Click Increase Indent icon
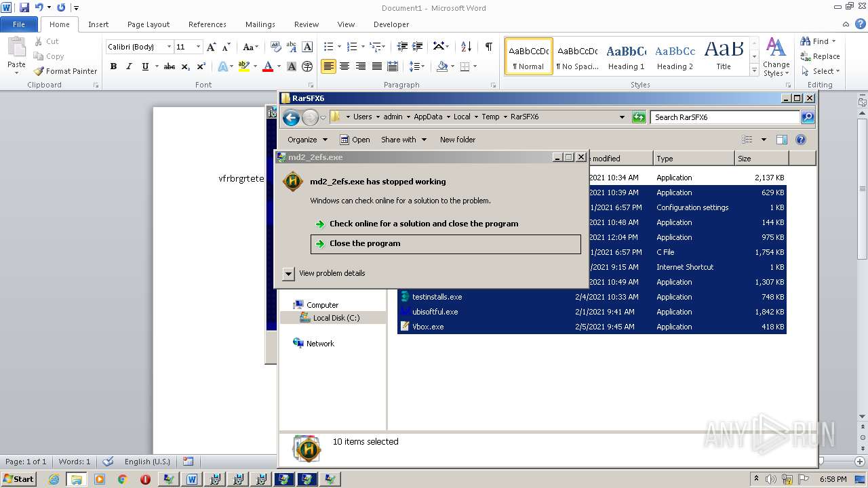 [418, 47]
